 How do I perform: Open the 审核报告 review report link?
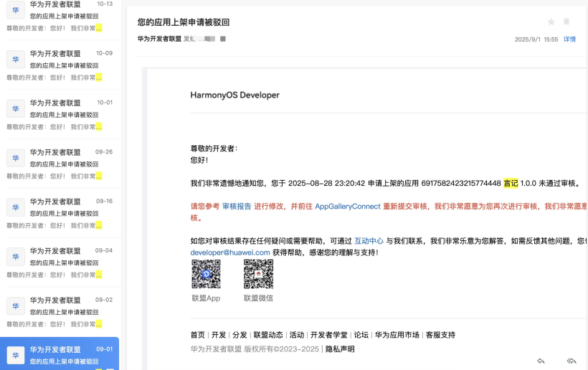coord(237,206)
